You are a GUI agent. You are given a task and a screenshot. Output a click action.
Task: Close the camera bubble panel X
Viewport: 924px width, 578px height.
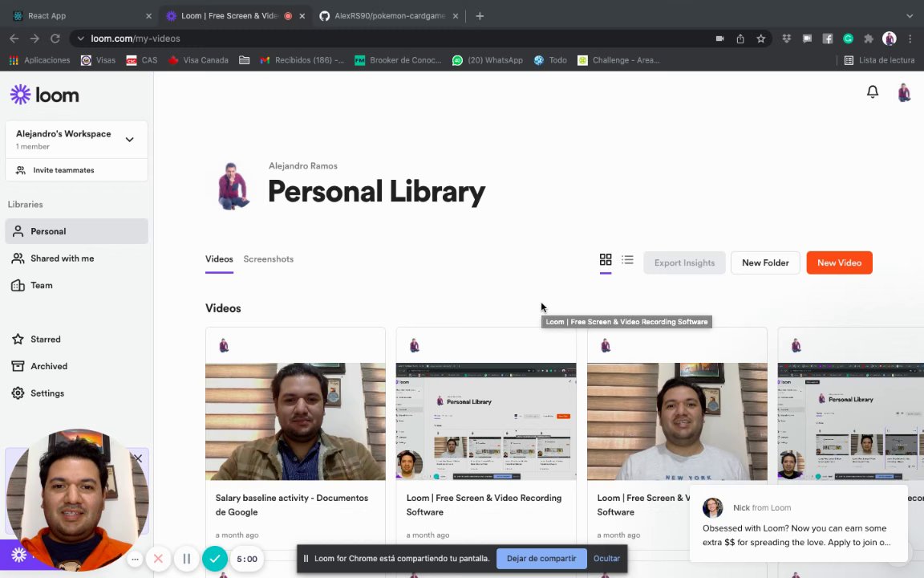[138, 458]
